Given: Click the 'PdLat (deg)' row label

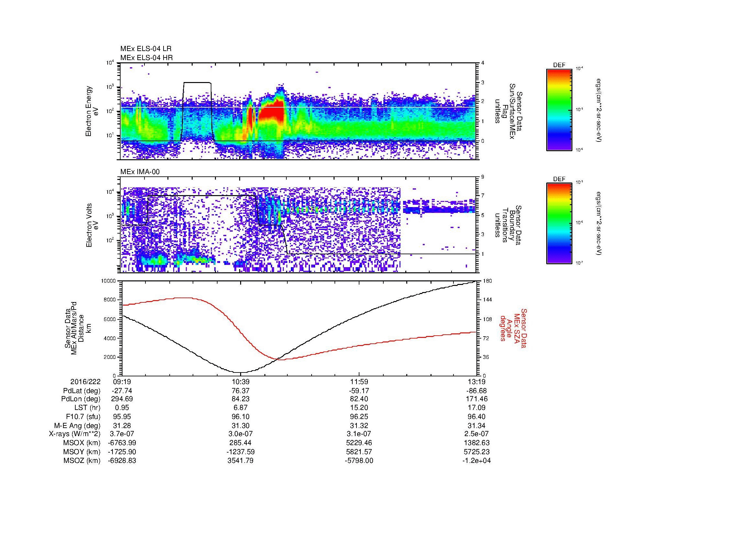Looking at the screenshot, I should coord(82,391).
